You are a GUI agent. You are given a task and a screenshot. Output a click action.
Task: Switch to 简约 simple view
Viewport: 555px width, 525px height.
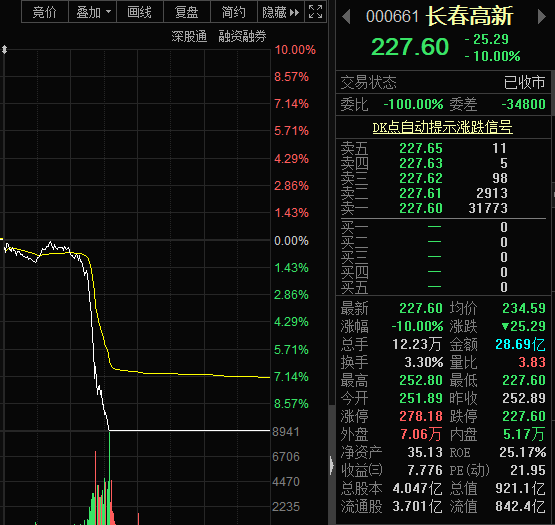point(234,12)
